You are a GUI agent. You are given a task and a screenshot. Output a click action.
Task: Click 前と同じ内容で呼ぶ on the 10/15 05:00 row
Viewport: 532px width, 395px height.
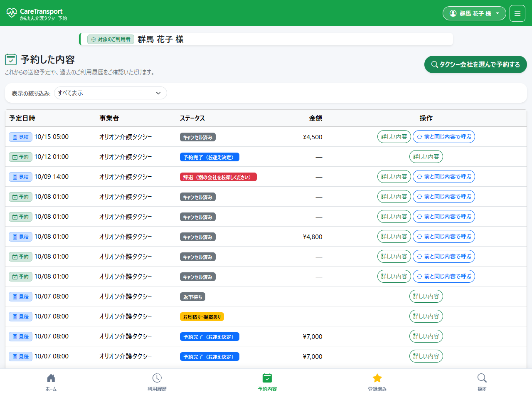click(x=444, y=137)
